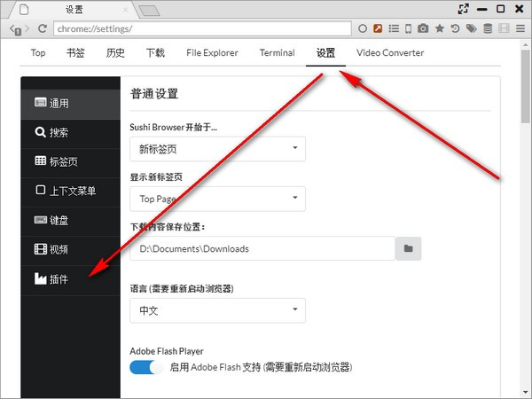Open 视频 video settings section
The image size is (532, 399).
[x=71, y=250]
